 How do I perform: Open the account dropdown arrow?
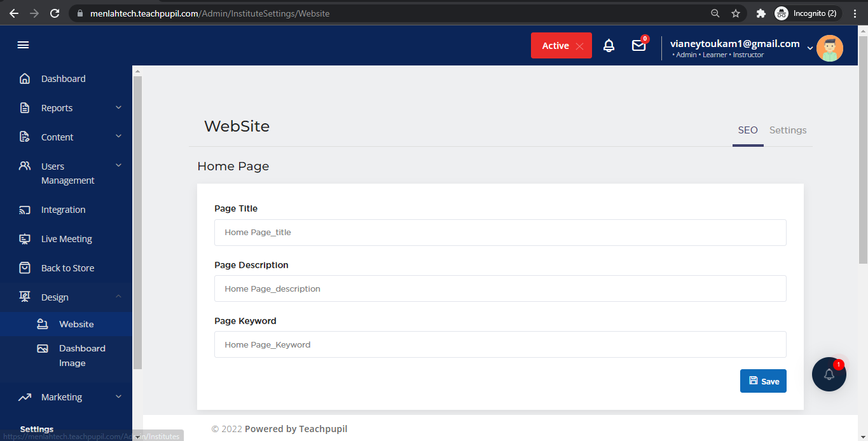809,48
